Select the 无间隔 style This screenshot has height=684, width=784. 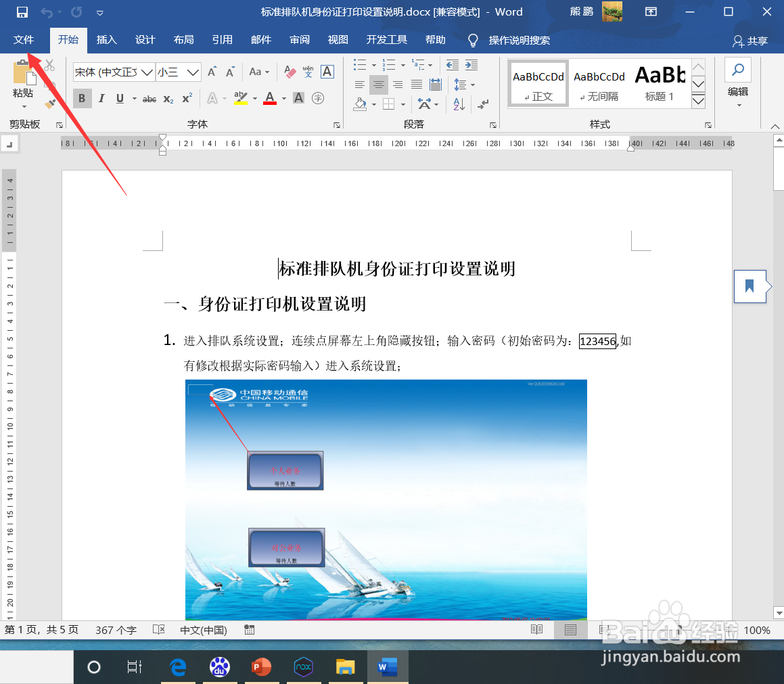pyautogui.click(x=599, y=84)
